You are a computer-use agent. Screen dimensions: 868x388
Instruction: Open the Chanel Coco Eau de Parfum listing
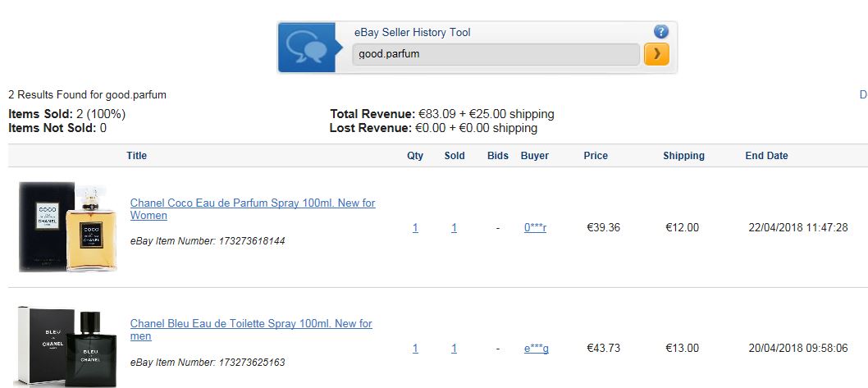point(253,209)
